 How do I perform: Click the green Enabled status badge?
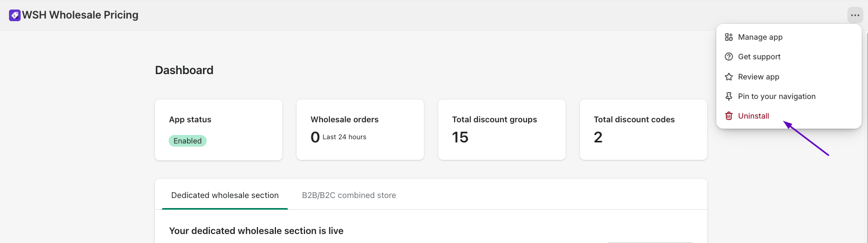pyautogui.click(x=188, y=141)
